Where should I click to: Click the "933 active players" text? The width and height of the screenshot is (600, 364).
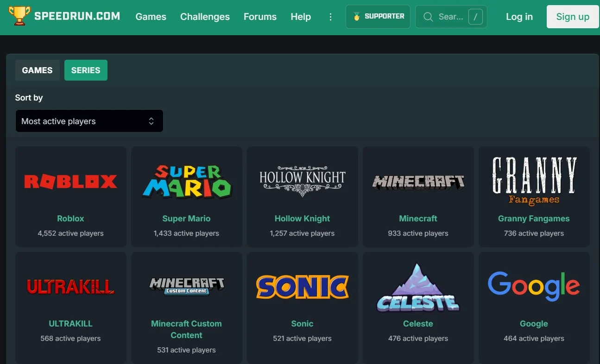pyautogui.click(x=418, y=233)
